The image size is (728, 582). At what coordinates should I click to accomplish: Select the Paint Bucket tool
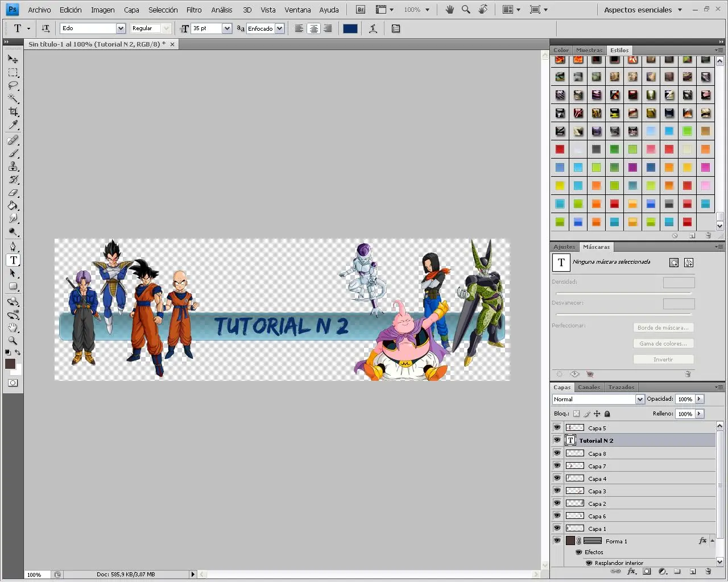pyautogui.click(x=13, y=206)
